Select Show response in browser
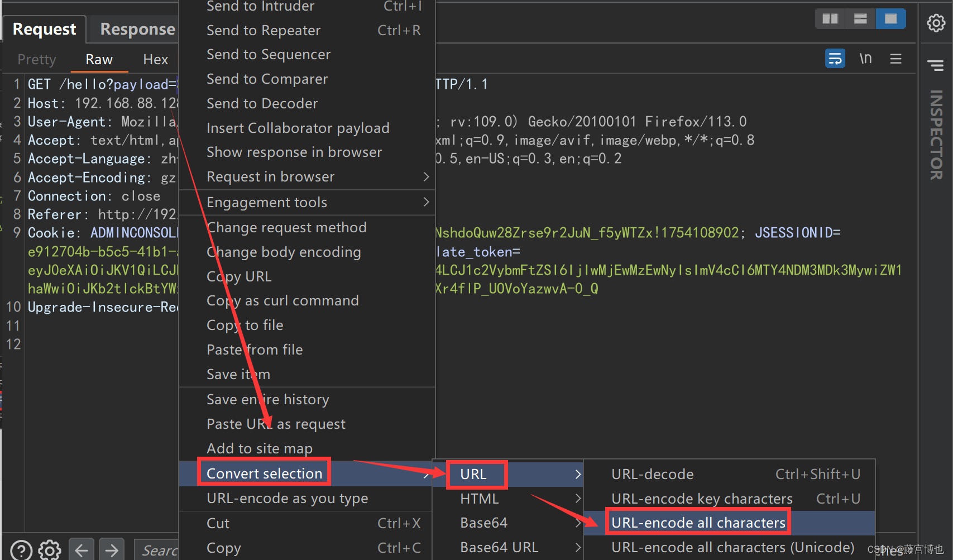Screen dimensions: 953x560 (307, 152)
